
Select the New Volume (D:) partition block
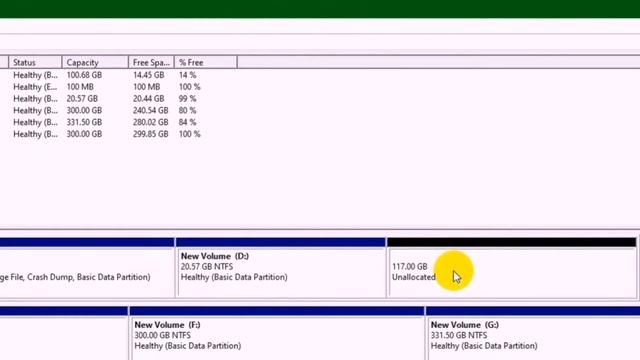281,268
